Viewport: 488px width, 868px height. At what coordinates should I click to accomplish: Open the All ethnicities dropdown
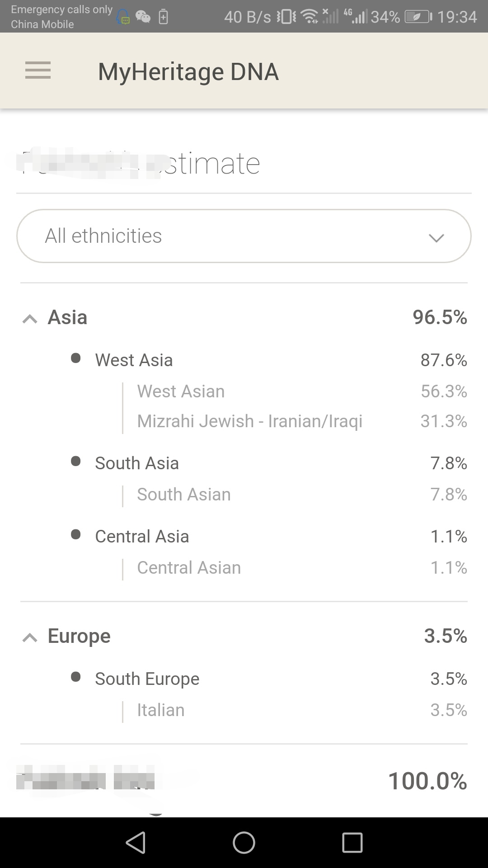point(244,236)
